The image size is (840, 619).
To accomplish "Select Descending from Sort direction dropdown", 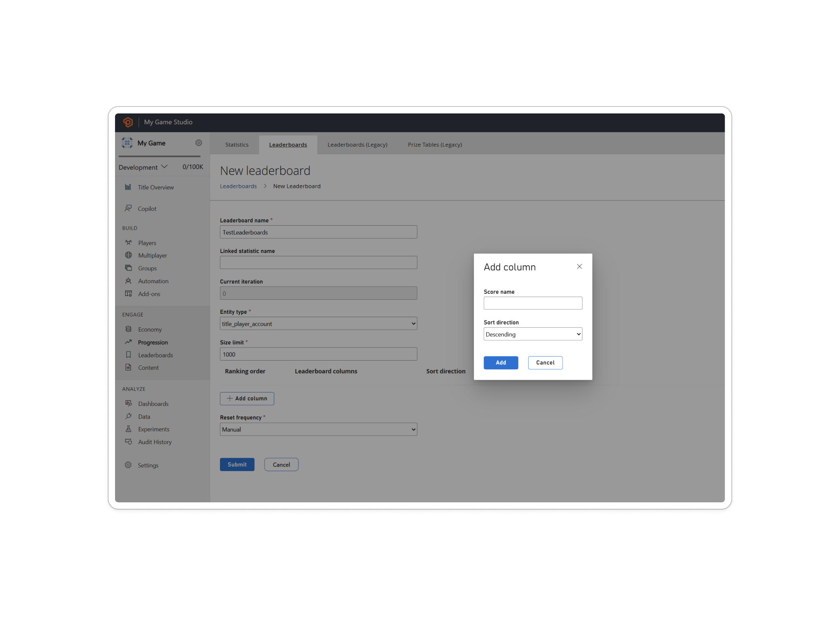I will click(x=531, y=334).
